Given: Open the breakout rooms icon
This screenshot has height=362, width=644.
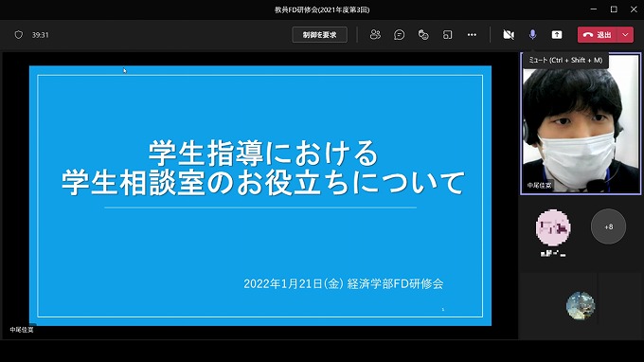Looking at the screenshot, I should pyautogui.click(x=447, y=35).
